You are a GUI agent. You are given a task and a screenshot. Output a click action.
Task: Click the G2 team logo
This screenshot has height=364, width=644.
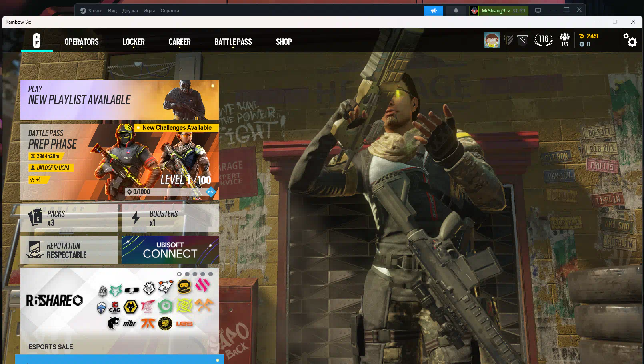[149, 287]
